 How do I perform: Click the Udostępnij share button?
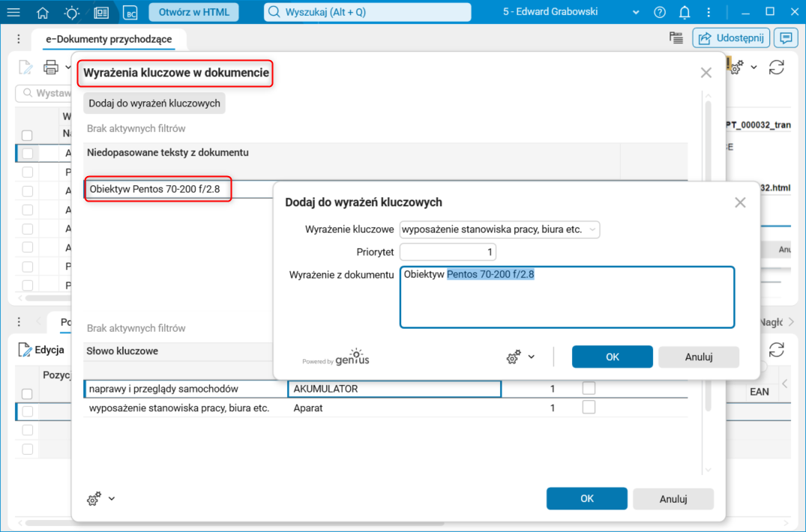[731, 37]
